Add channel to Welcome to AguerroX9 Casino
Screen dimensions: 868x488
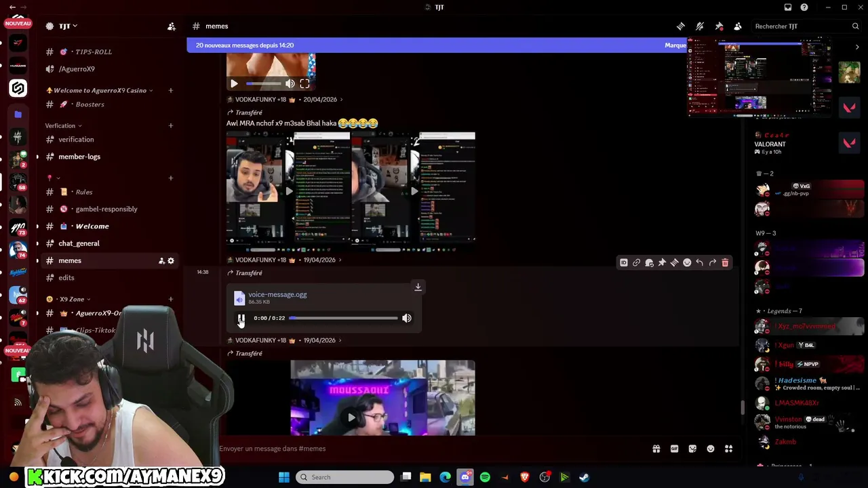click(171, 91)
